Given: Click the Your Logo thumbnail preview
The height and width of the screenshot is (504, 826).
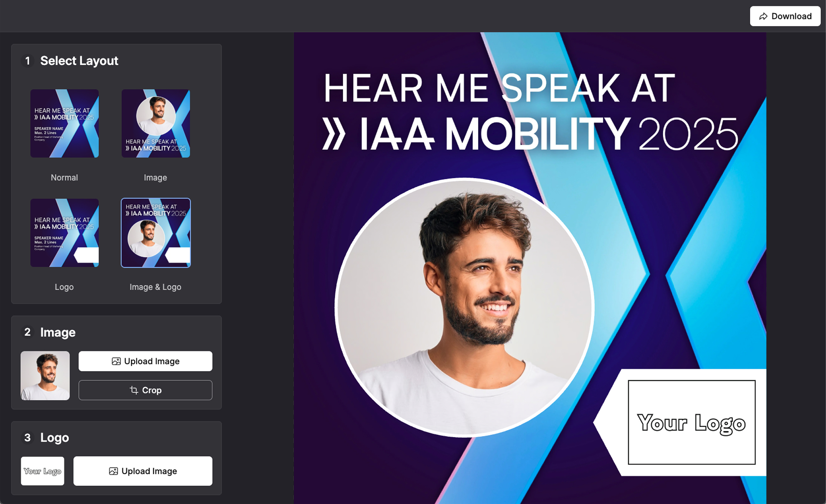Looking at the screenshot, I should 43,471.
